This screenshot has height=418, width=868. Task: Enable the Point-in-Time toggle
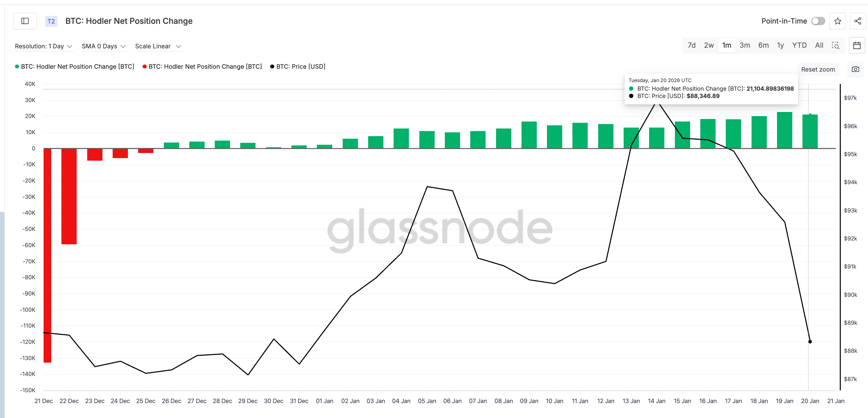pyautogui.click(x=818, y=21)
